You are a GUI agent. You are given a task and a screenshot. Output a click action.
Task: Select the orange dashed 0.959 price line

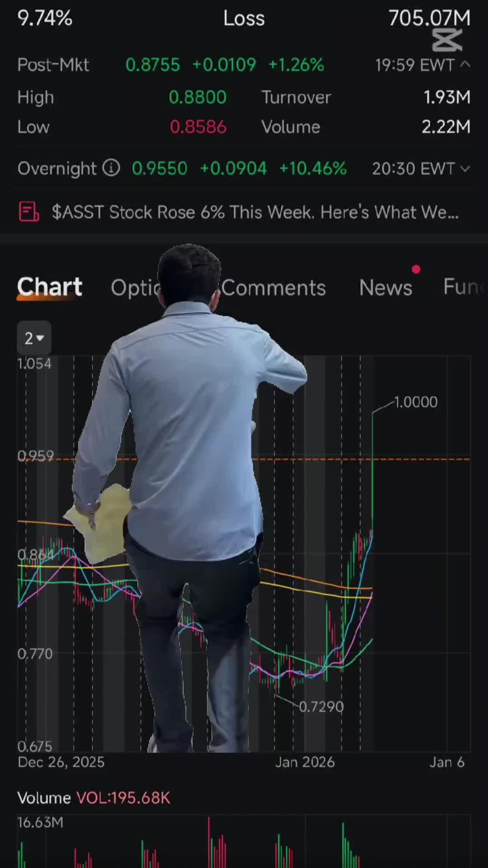coord(361,459)
